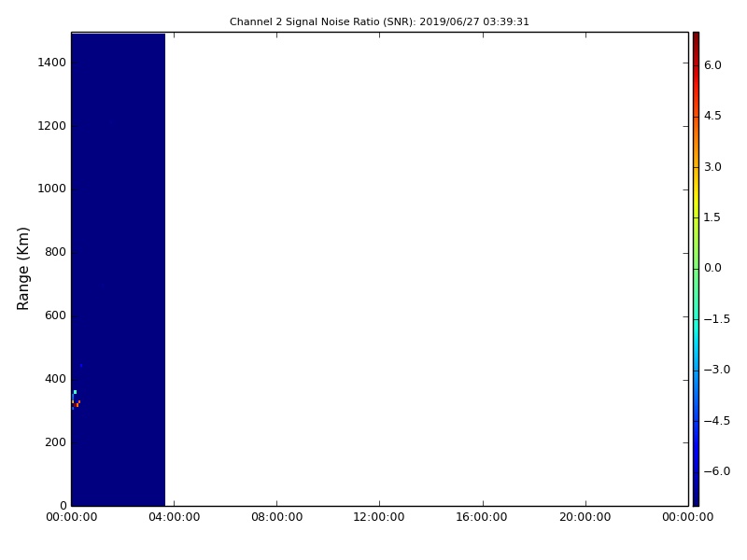Click the 12:00:00 time axis label
Viewport: 747px width, 560px height.
[x=379, y=517]
